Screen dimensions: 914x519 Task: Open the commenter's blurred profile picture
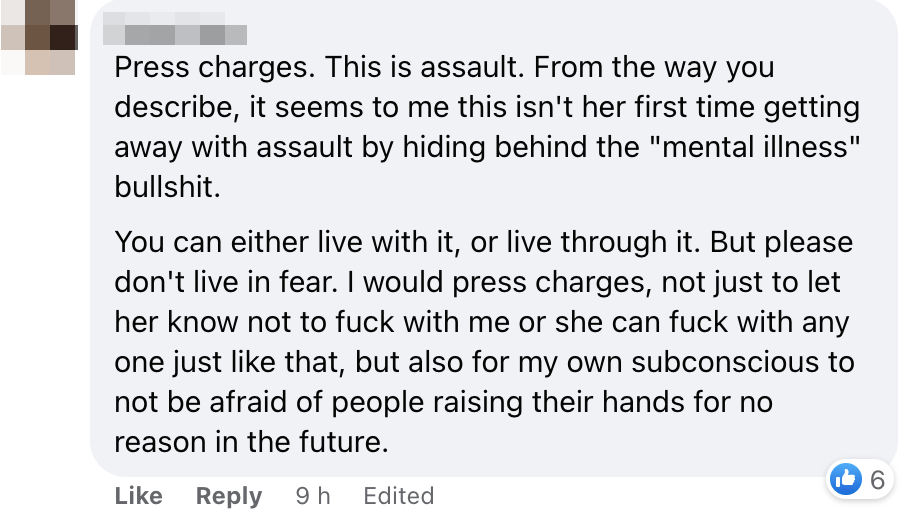(38, 37)
